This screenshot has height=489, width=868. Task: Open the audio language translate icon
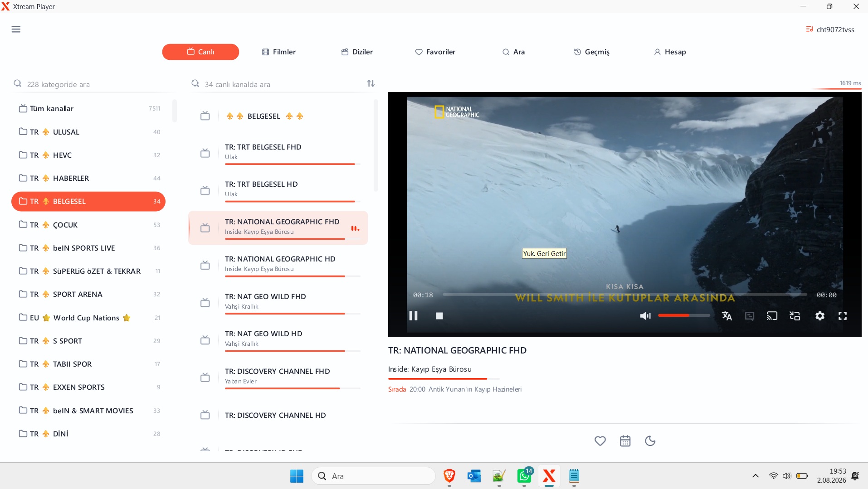[727, 316]
